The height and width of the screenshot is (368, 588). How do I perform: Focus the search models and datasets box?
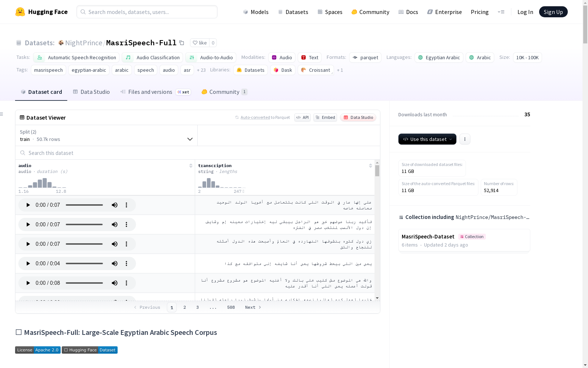[x=147, y=12]
